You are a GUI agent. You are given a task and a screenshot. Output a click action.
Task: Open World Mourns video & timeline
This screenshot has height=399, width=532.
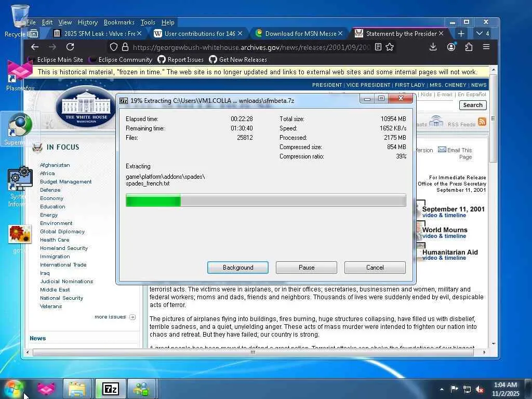[x=444, y=236]
